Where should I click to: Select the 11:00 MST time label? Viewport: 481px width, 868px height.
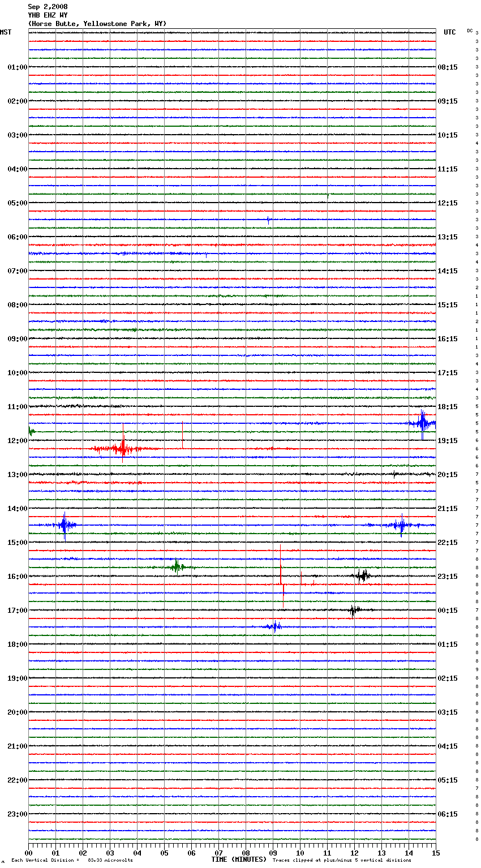(18, 407)
